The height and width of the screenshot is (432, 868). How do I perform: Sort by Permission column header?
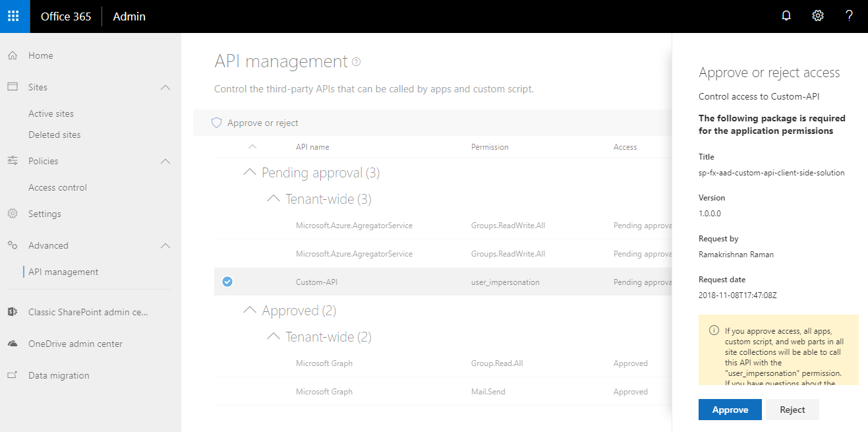click(490, 147)
